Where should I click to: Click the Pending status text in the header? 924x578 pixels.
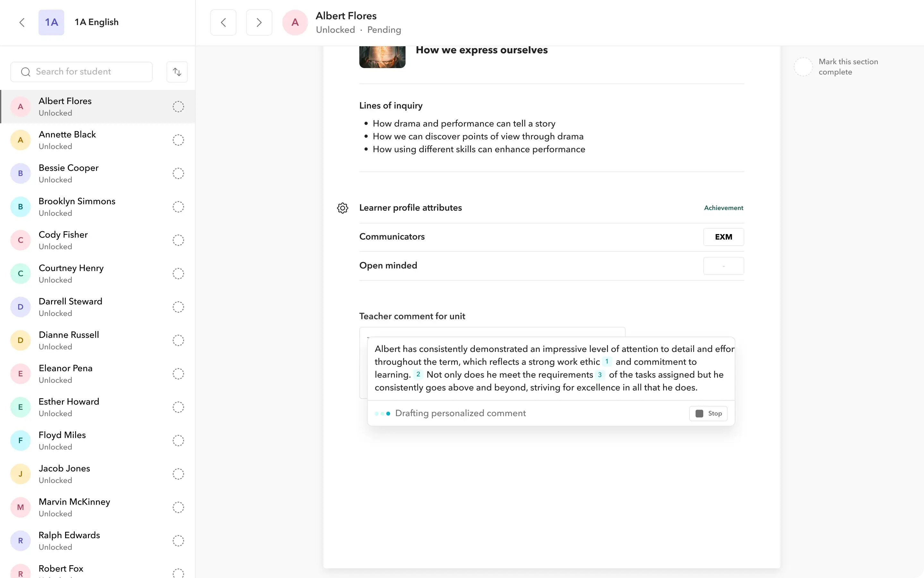[x=384, y=30]
